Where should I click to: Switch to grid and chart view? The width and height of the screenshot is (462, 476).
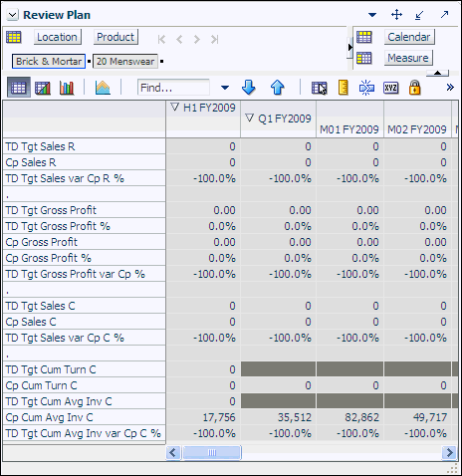pos(43,88)
